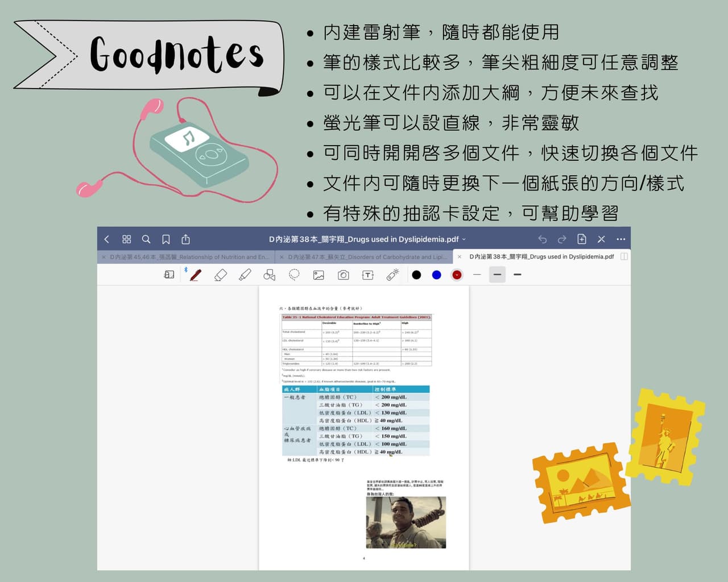The image size is (728, 582).
Task: Expand the document title dropdown chevron
Action: pos(464,239)
